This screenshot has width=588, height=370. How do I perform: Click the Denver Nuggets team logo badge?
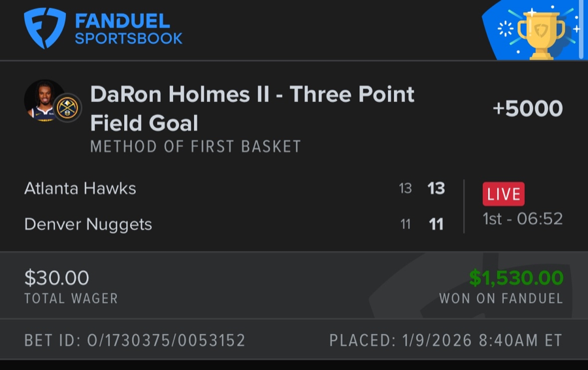(67, 108)
